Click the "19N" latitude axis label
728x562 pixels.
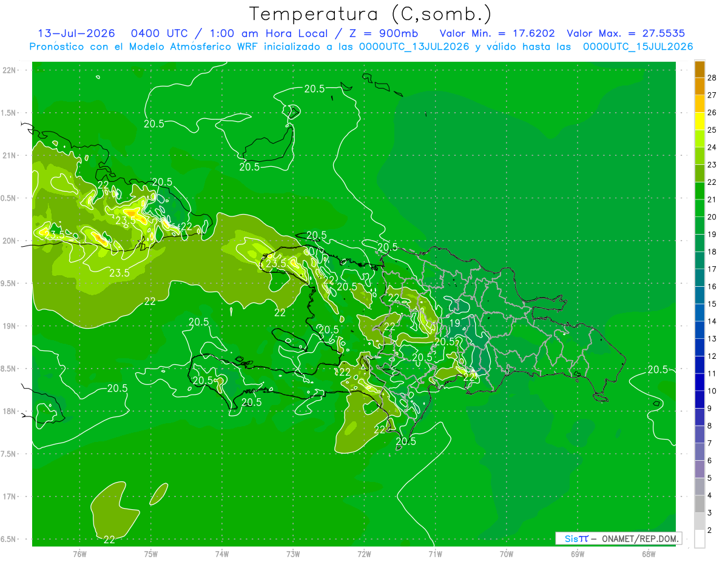(x=10, y=326)
